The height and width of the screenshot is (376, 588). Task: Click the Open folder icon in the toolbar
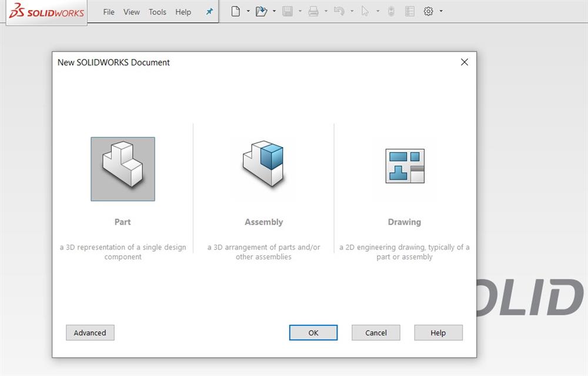point(262,12)
